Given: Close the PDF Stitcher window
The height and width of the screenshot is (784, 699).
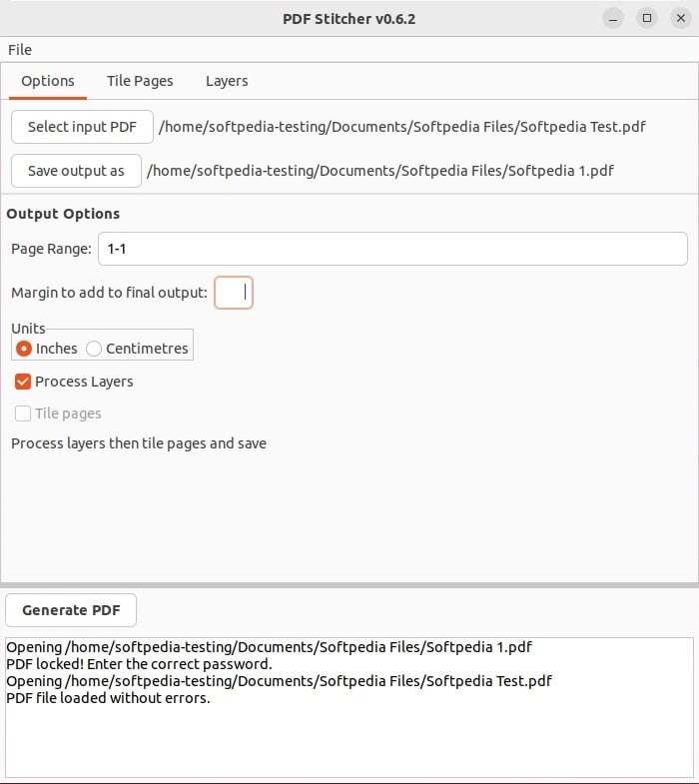Looking at the screenshot, I should click(679, 18).
